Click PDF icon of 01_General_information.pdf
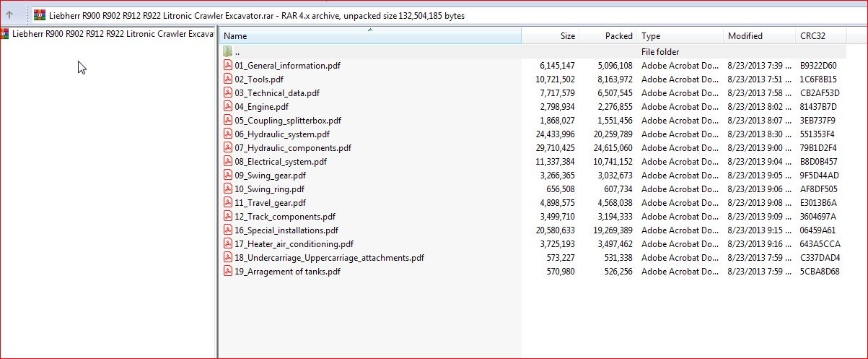The height and width of the screenshot is (359, 868). pyautogui.click(x=228, y=66)
